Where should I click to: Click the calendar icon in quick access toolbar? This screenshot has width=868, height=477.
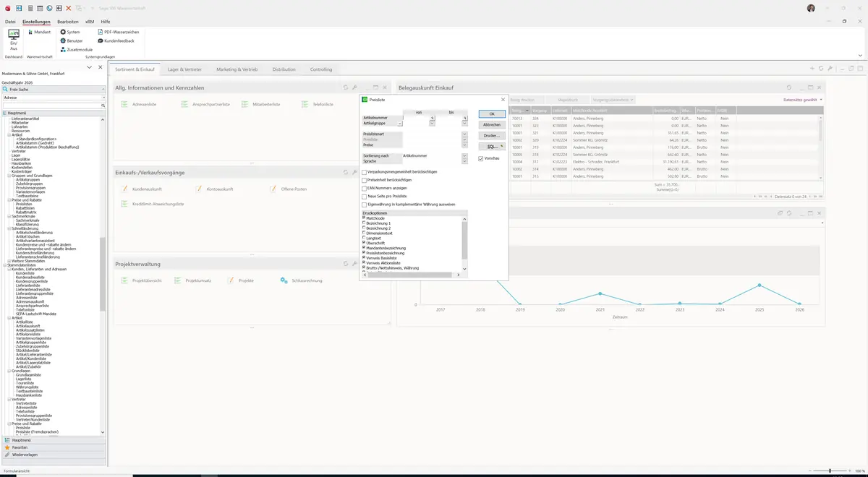pos(40,8)
